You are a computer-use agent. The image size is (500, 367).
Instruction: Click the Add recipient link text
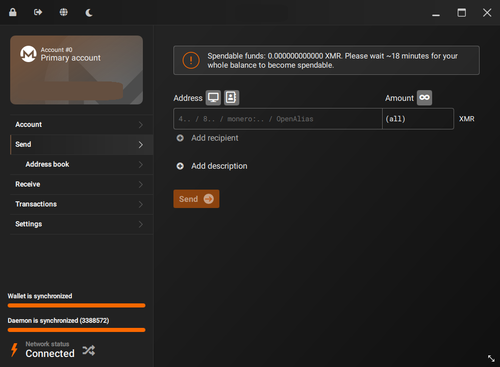pos(215,138)
